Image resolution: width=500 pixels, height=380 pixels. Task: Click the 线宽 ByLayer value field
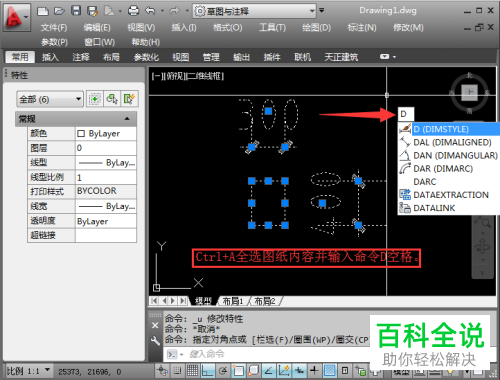106,206
